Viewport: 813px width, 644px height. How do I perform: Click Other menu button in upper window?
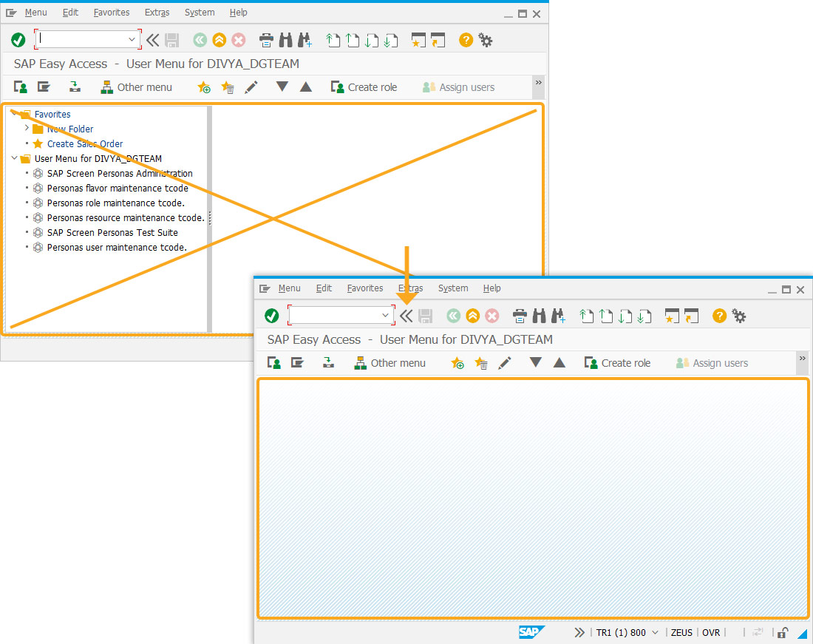coord(137,87)
